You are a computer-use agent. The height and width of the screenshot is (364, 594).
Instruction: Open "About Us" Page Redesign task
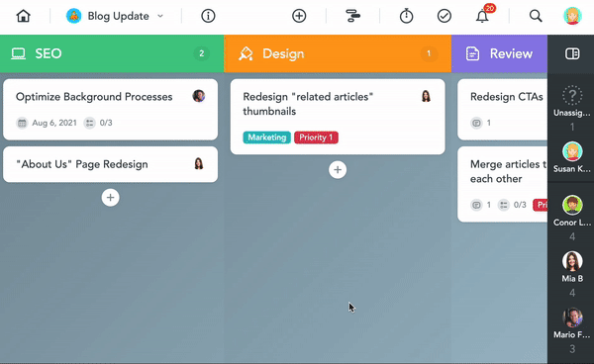[110, 164]
